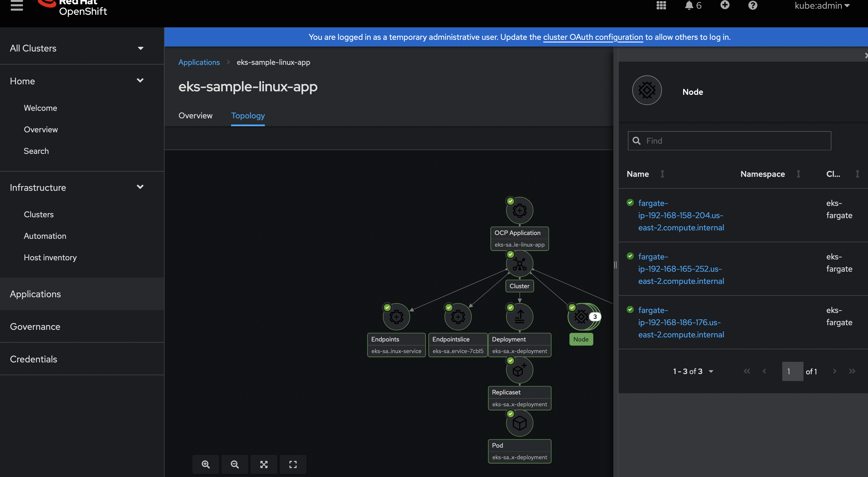868x477 pixels.
Task: Click the zoom out topology button
Action: pyautogui.click(x=235, y=464)
